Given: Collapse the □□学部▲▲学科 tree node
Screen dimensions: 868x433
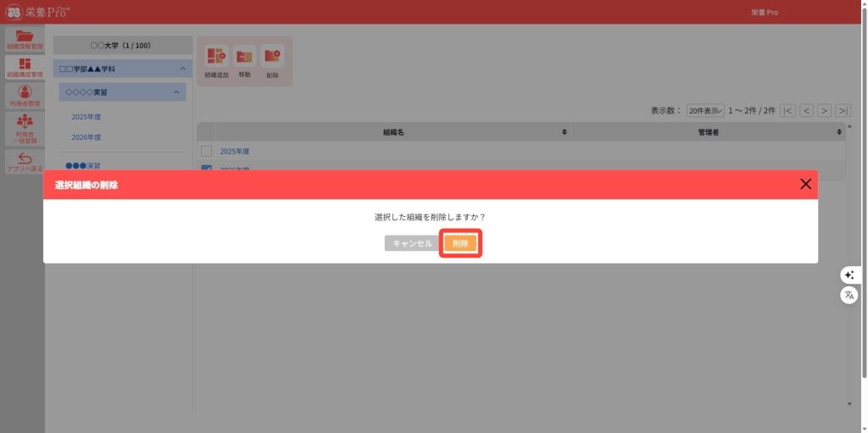Looking at the screenshot, I should 182,69.
